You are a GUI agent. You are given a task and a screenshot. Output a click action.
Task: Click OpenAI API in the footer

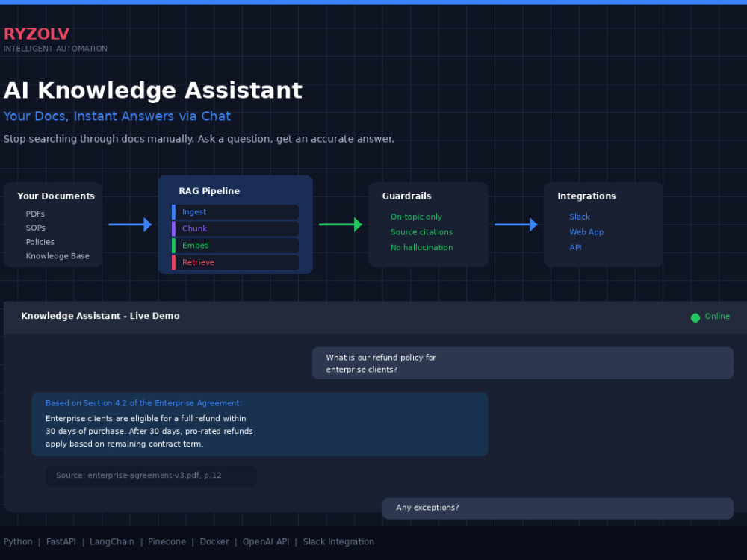pyautogui.click(x=266, y=541)
